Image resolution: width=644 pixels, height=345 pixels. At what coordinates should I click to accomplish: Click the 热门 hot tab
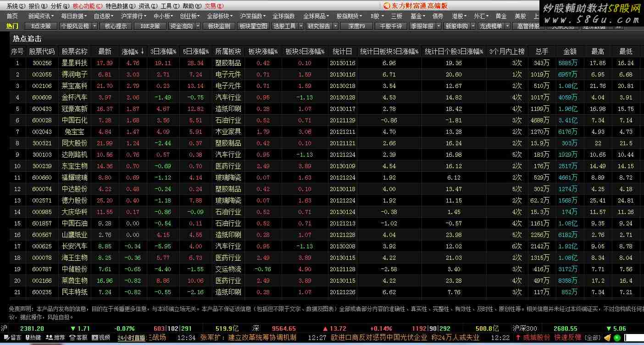pos(12,26)
